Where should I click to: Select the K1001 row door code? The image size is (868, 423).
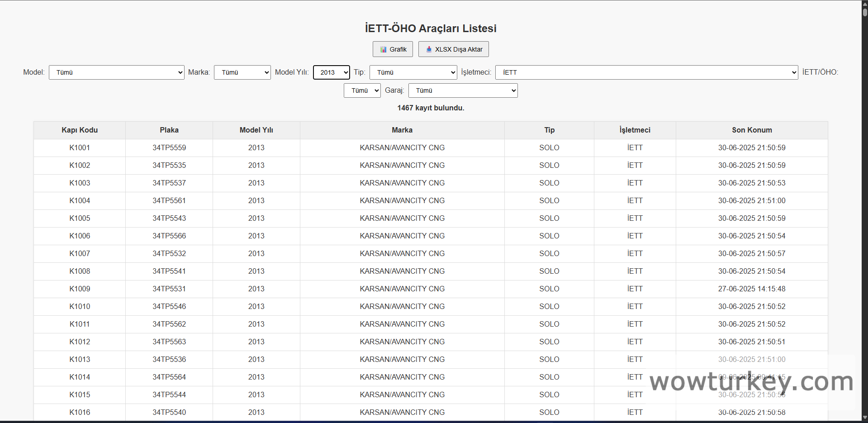[80, 148]
